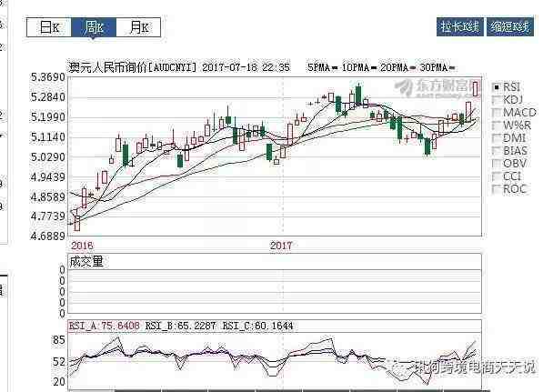Select the 周K weekly chart tab
553x392 pixels.
coord(94,27)
